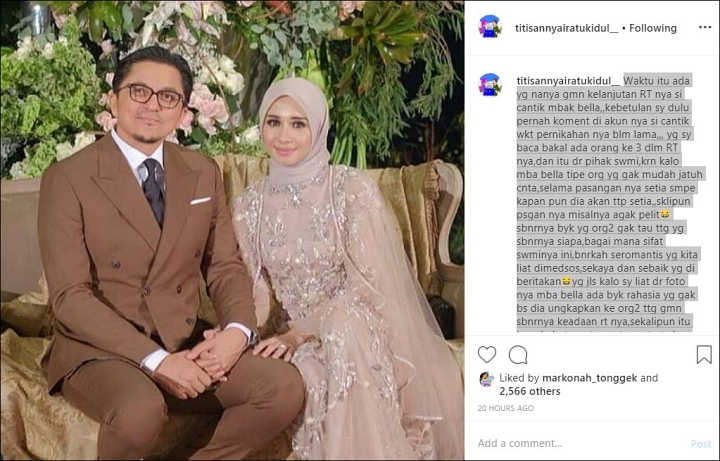Click the header profile avatar of titisannyairatukidul__
Screen dimensions: 720x461
coord(490,26)
